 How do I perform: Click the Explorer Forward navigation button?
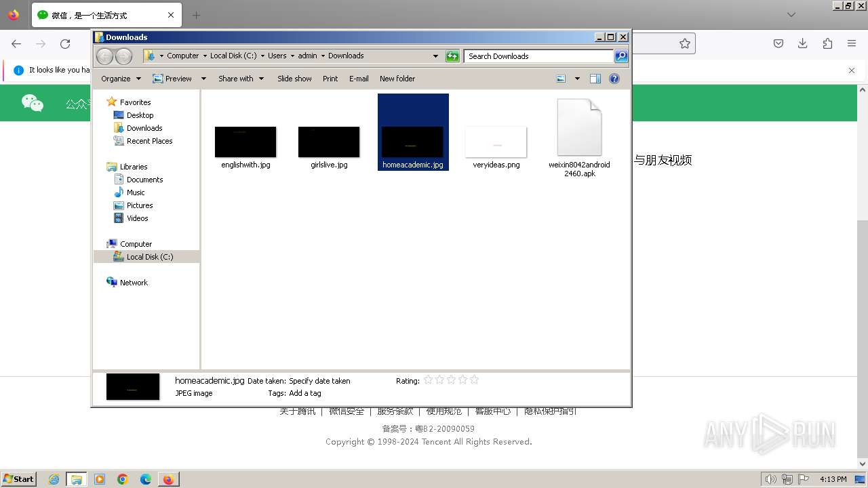pos(123,56)
